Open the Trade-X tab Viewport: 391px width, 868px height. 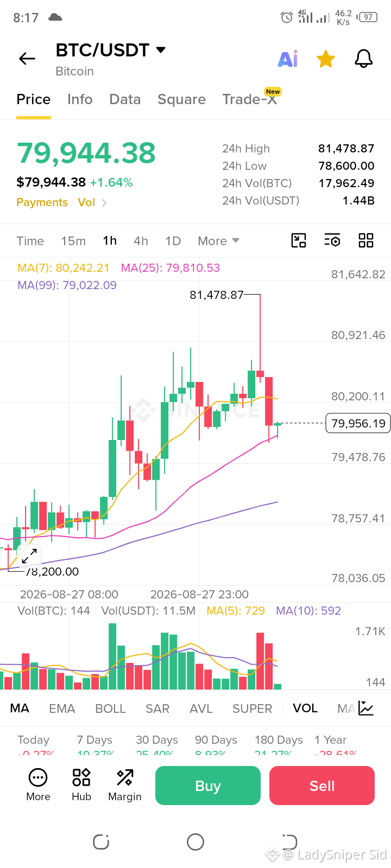pos(250,99)
